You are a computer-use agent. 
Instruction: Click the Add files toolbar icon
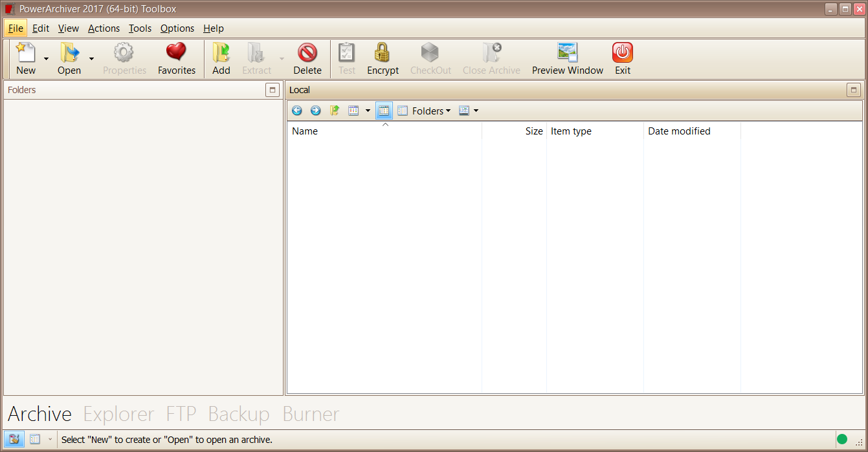[221, 52]
